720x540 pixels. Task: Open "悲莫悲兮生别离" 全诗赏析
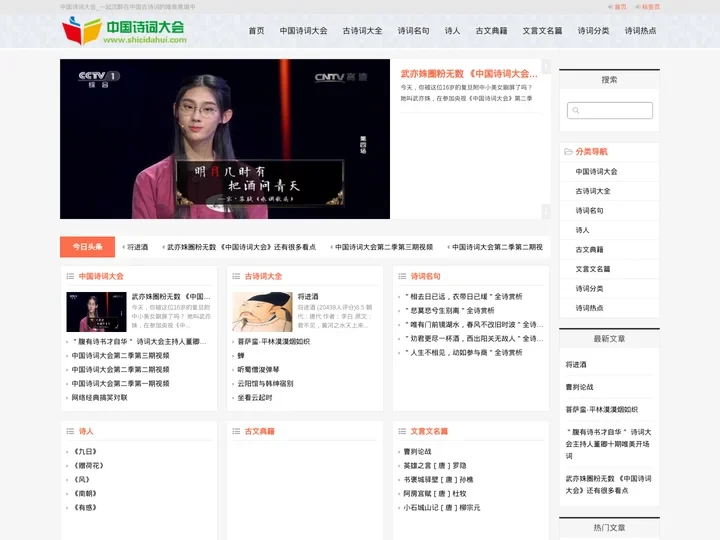click(x=449, y=311)
